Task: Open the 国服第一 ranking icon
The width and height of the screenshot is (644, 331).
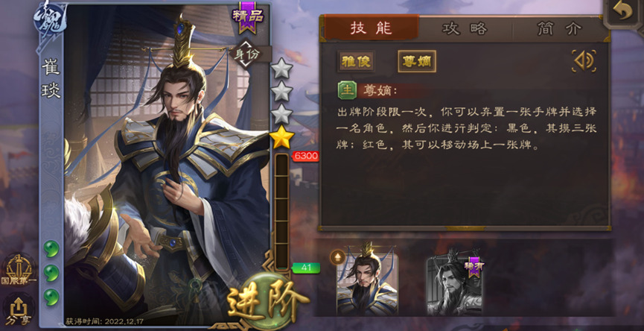Action: (x=19, y=268)
